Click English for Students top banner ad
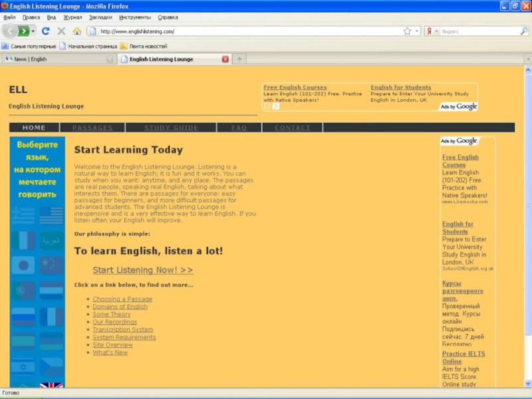This screenshot has width=532, height=399. tap(401, 87)
